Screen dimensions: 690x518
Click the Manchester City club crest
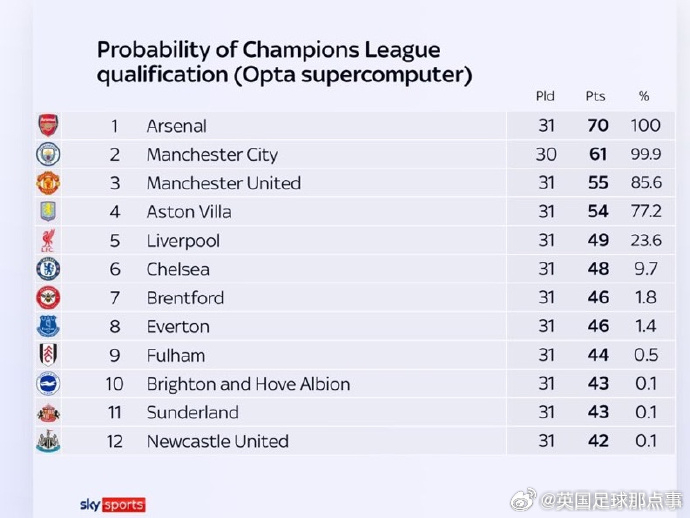point(48,154)
